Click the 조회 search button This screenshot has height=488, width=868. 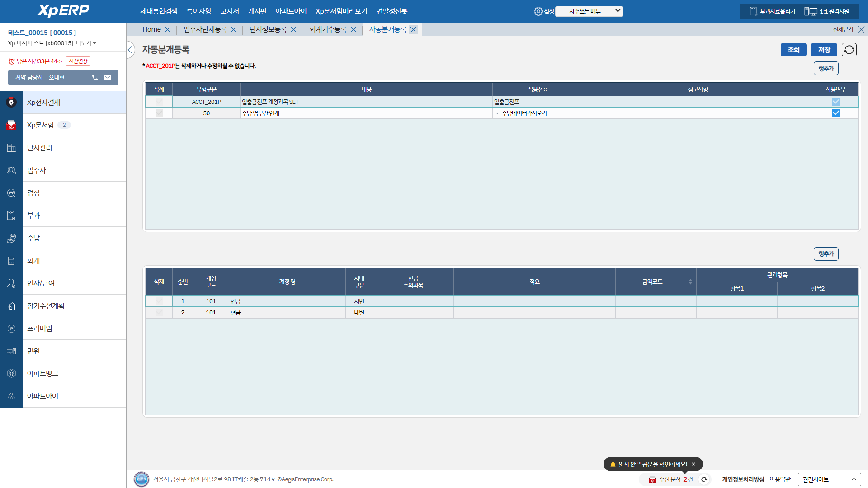(793, 50)
